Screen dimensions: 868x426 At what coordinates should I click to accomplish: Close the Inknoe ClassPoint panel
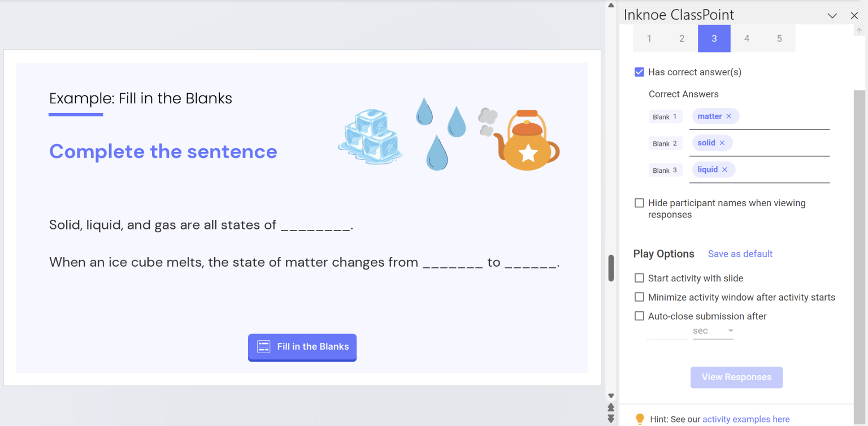click(x=854, y=15)
